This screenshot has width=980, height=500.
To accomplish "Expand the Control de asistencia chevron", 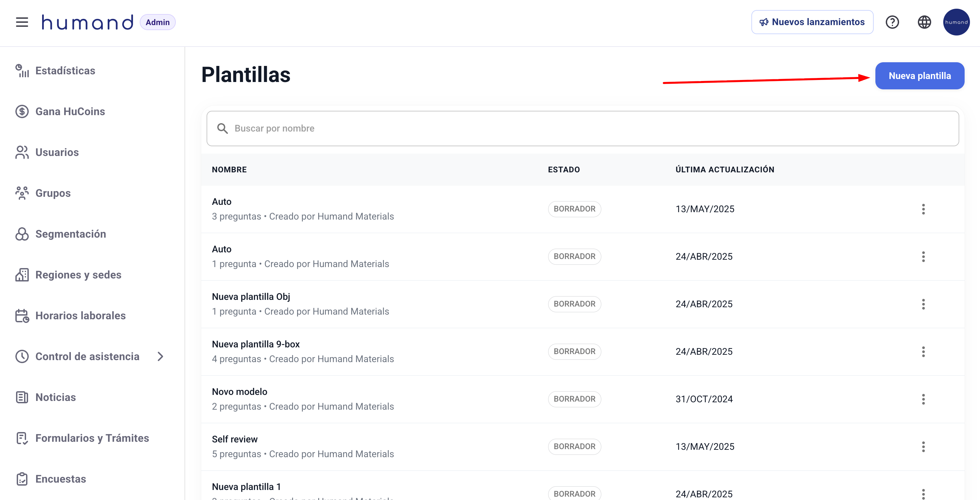I will [160, 356].
